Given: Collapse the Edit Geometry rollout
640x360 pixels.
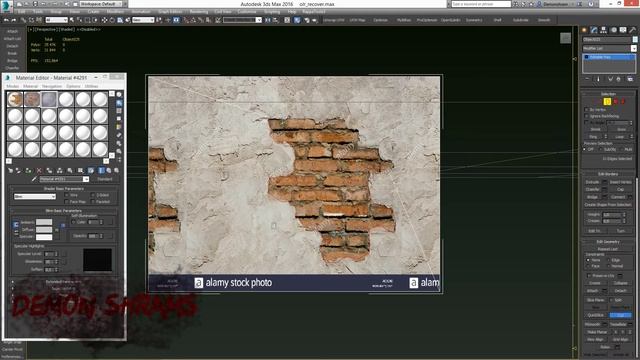Looking at the screenshot, I should (x=608, y=242).
